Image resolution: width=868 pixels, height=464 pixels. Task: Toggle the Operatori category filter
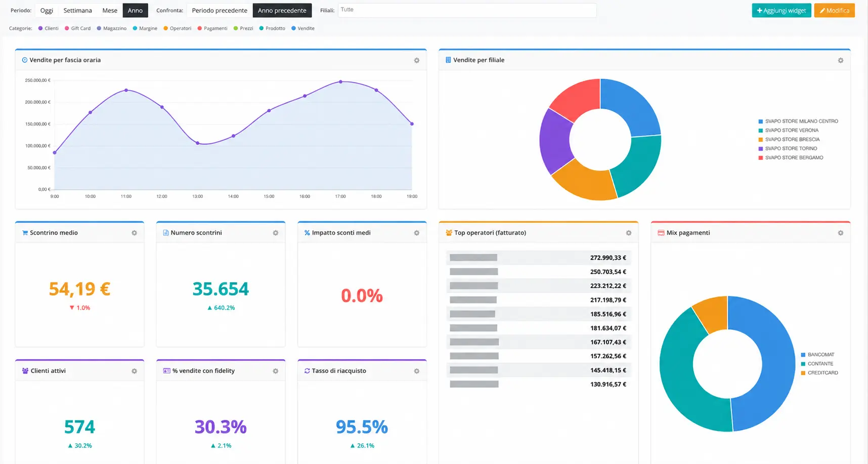[177, 28]
